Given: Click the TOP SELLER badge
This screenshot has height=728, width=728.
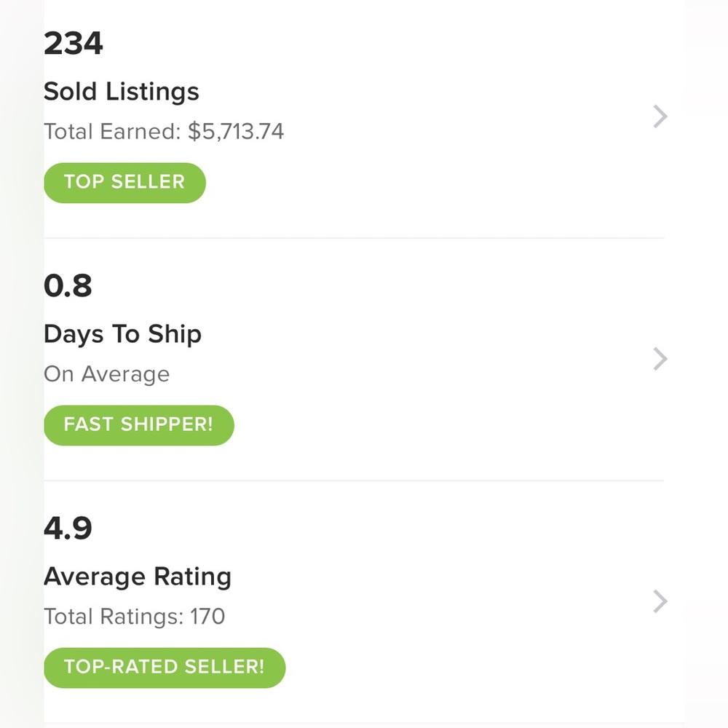Looking at the screenshot, I should [124, 182].
